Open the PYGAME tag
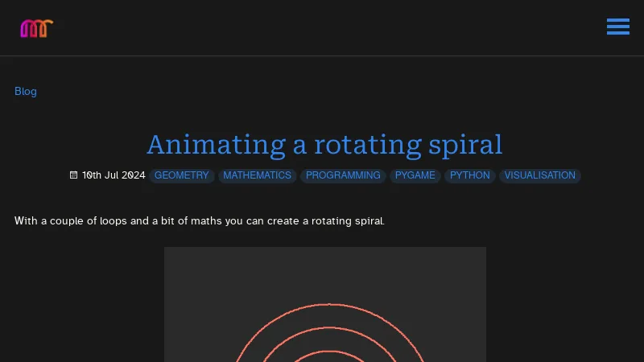644x362 pixels. point(415,175)
